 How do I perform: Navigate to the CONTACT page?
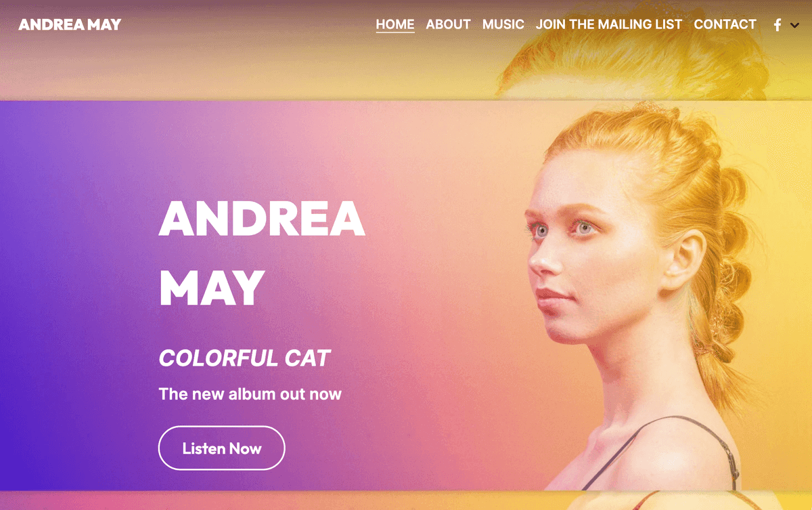click(x=725, y=24)
